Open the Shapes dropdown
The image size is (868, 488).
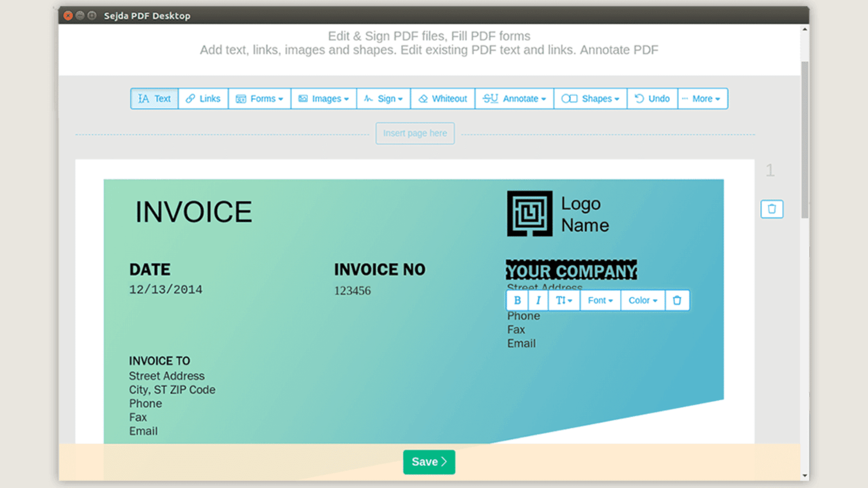590,99
